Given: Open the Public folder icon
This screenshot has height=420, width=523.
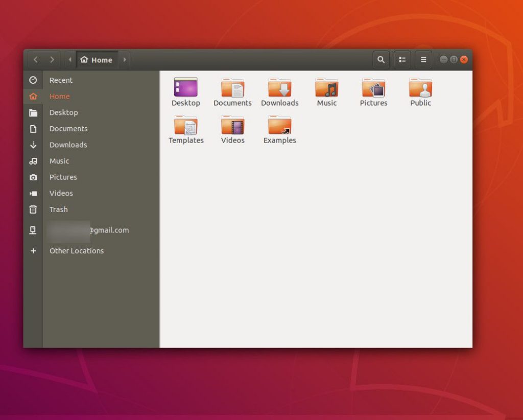Looking at the screenshot, I should pyautogui.click(x=421, y=87).
